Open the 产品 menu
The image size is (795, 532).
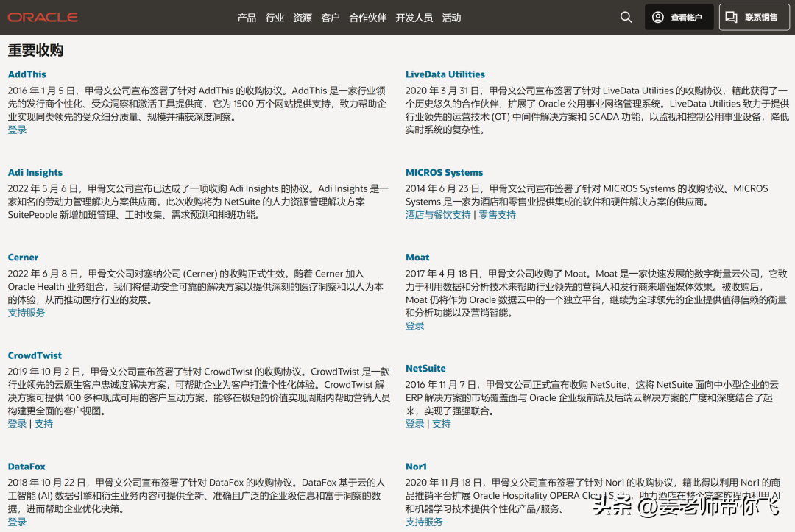click(247, 18)
